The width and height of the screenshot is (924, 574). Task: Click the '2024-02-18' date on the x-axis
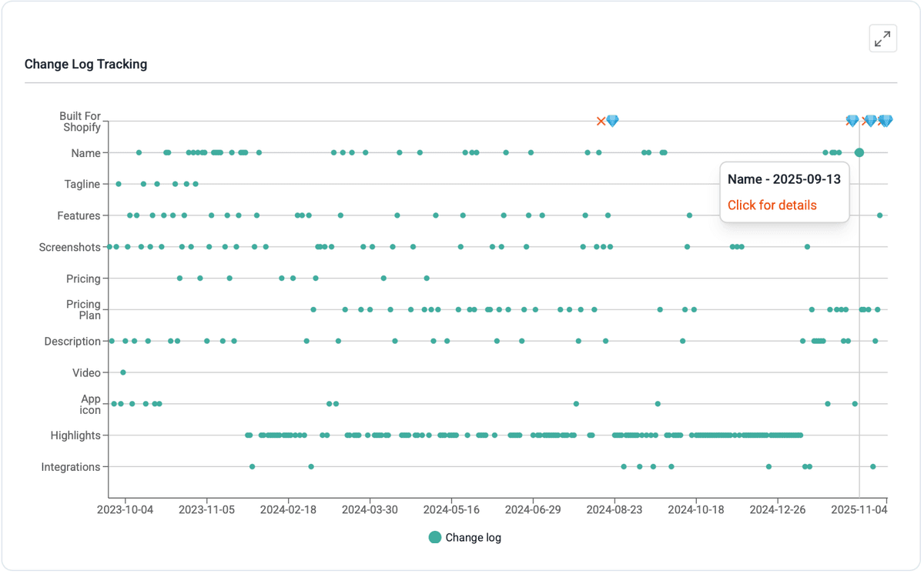[288, 509]
